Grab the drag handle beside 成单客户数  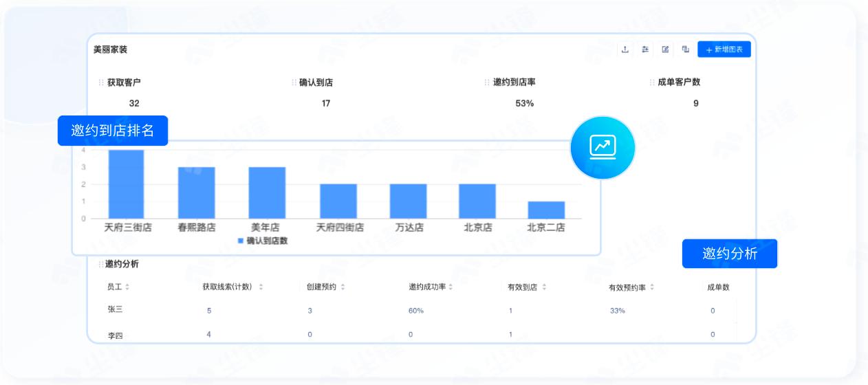point(652,82)
